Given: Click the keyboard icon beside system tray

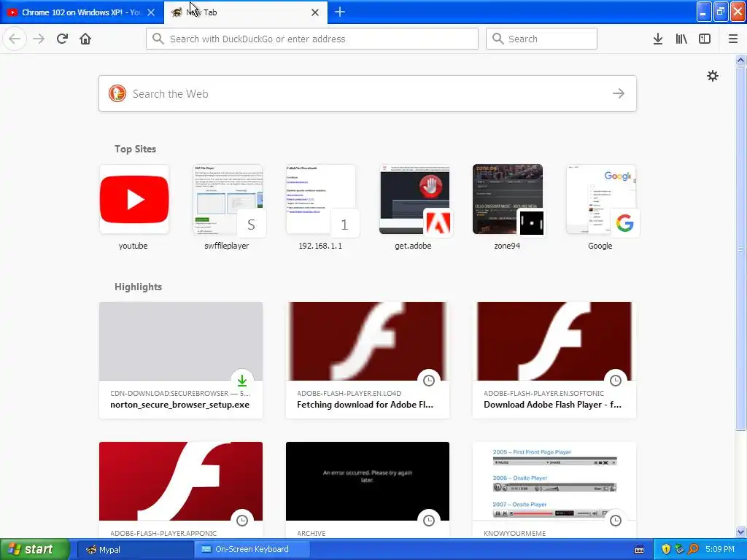Looking at the screenshot, I should point(639,550).
